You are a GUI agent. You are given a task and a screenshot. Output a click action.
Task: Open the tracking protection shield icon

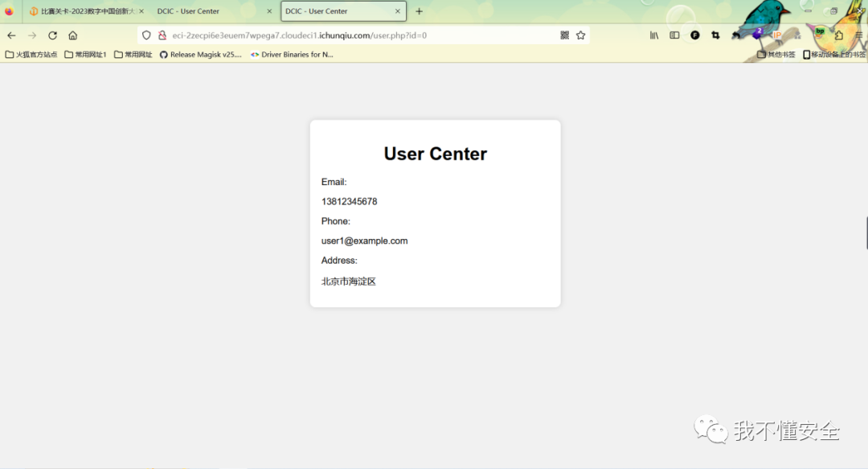(146, 35)
